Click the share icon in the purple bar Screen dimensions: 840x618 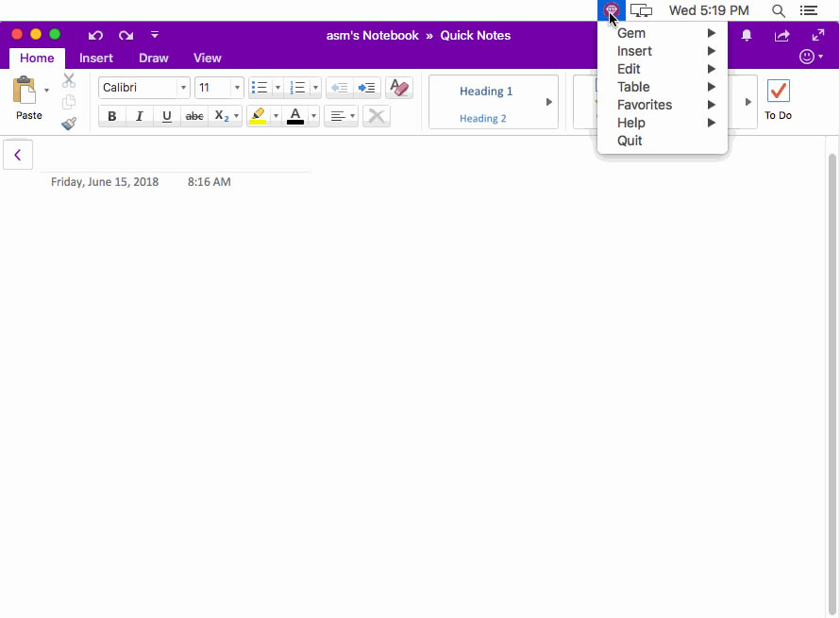click(x=780, y=34)
